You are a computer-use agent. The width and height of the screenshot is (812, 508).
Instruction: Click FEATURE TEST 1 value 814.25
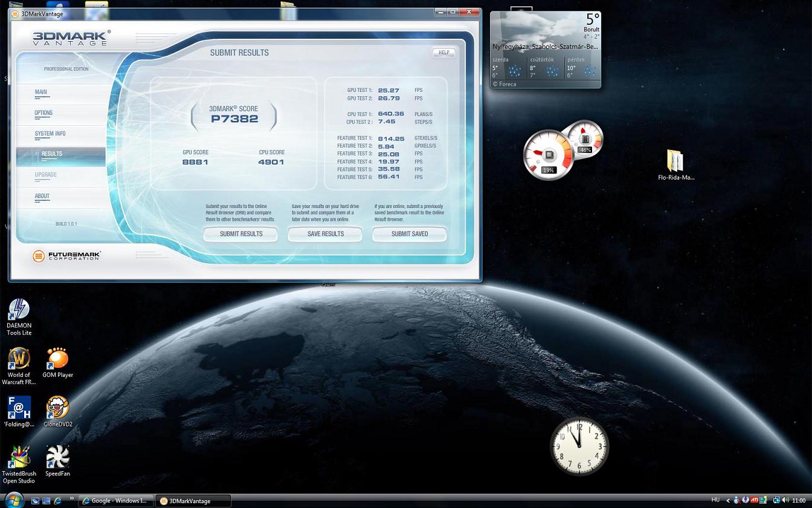[x=391, y=138]
